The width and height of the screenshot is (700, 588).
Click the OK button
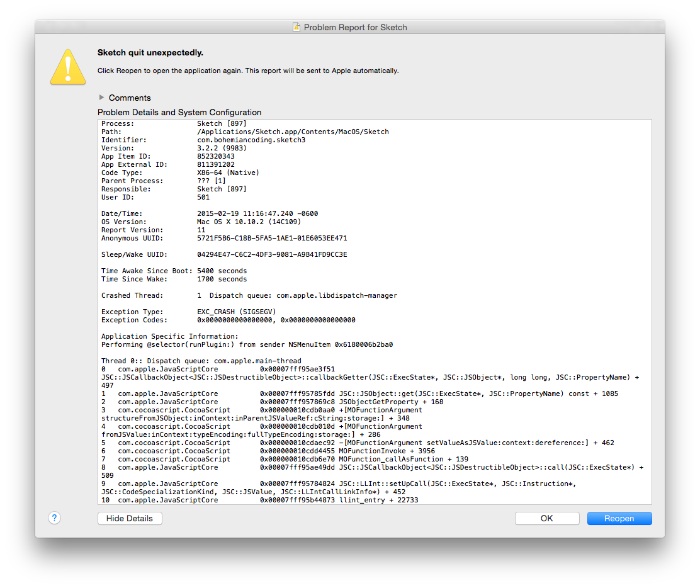[x=547, y=518]
